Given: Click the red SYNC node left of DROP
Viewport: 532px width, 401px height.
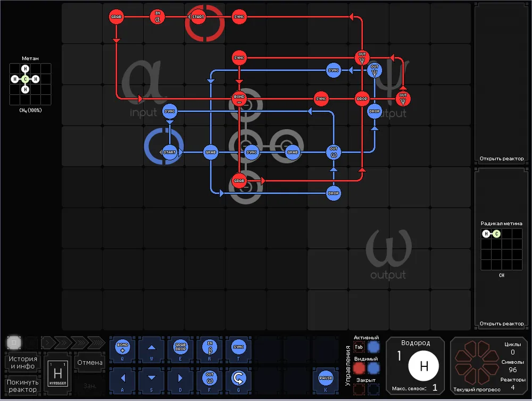Looking at the screenshot, I should pos(321,99).
